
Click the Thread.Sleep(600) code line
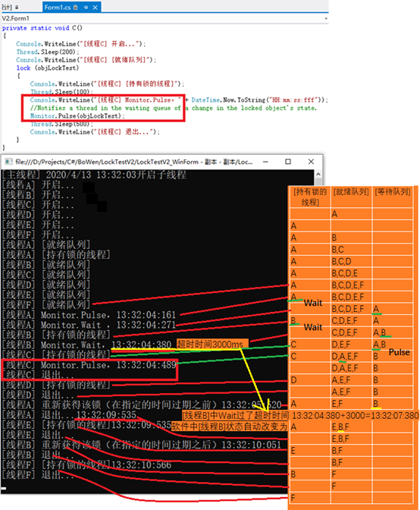[x=61, y=124]
